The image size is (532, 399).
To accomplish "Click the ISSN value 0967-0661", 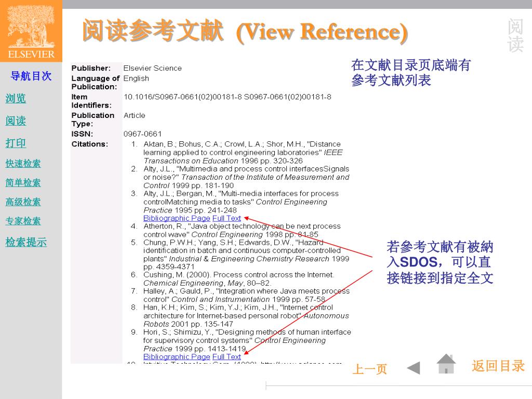I will point(142,134).
